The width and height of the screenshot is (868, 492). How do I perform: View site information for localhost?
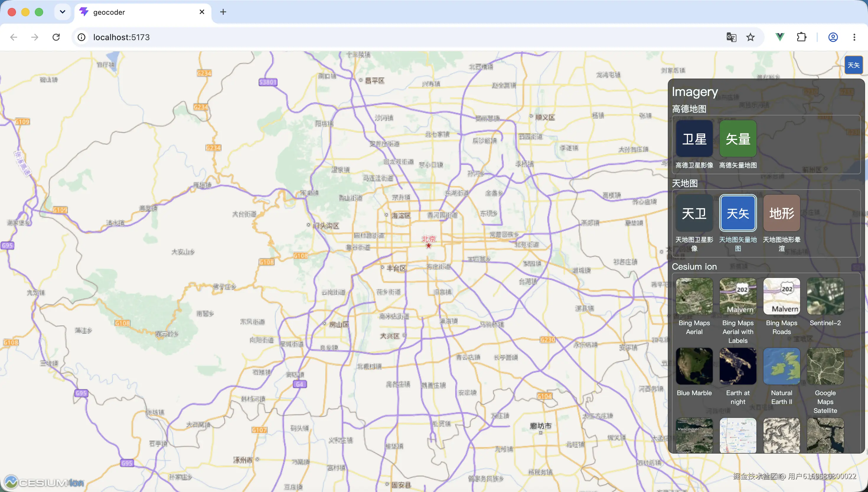(81, 37)
